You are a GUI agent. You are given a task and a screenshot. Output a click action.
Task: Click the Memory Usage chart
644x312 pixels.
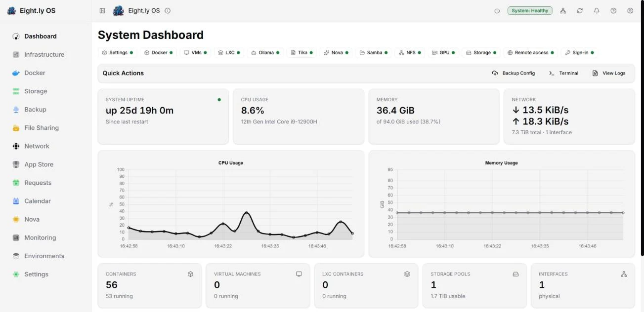(502, 203)
